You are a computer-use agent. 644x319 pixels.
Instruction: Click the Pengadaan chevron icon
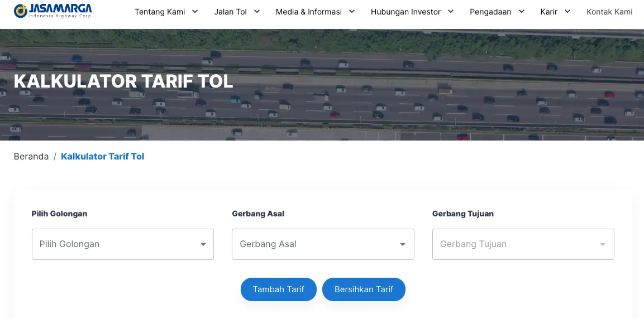pos(522,12)
